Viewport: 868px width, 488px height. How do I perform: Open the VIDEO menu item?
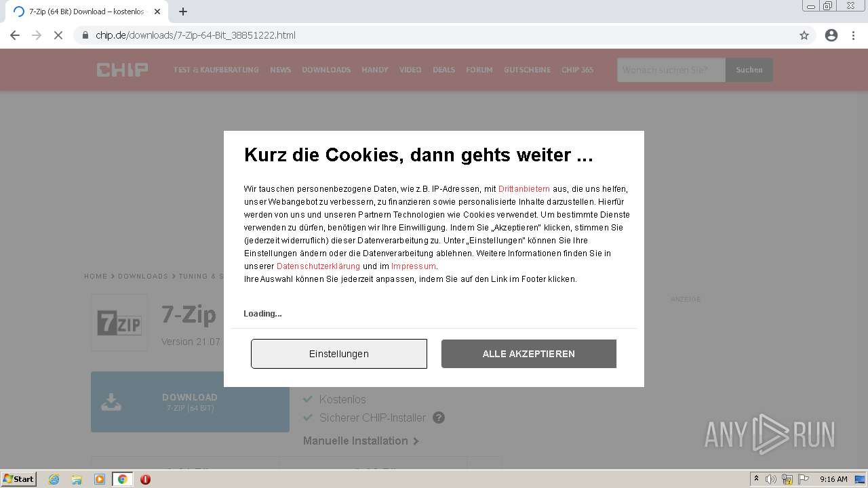(x=410, y=70)
